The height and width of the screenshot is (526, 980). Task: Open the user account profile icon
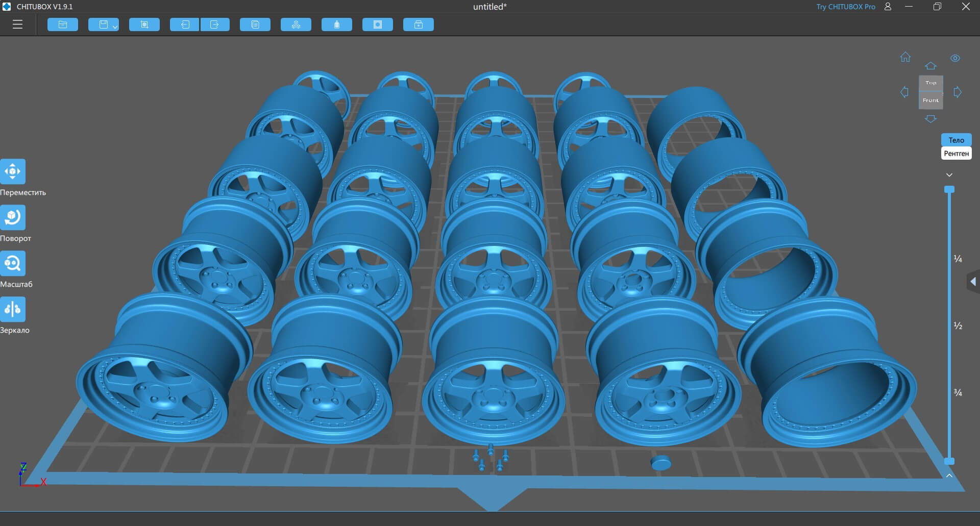tap(888, 7)
